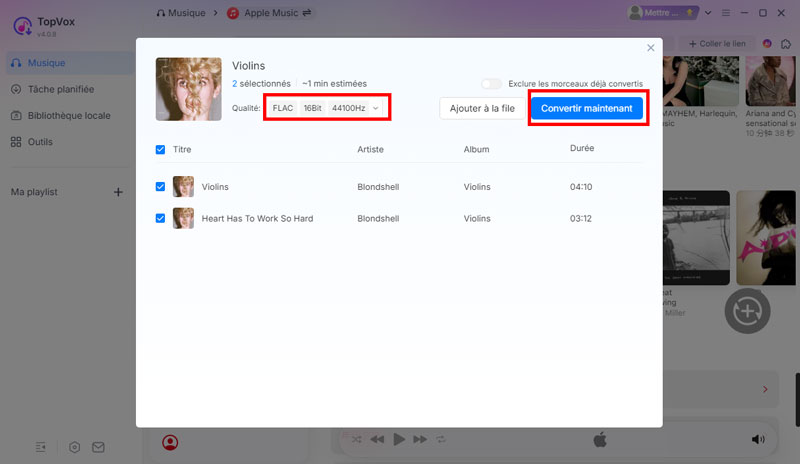Click the colorful circle icon beside Coller le lien

click(767, 44)
